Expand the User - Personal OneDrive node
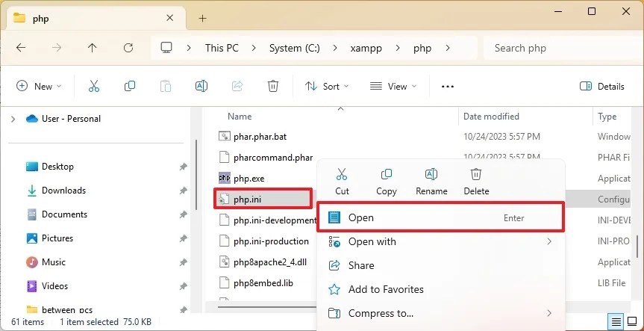Image resolution: width=644 pixels, height=331 pixels. click(13, 119)
